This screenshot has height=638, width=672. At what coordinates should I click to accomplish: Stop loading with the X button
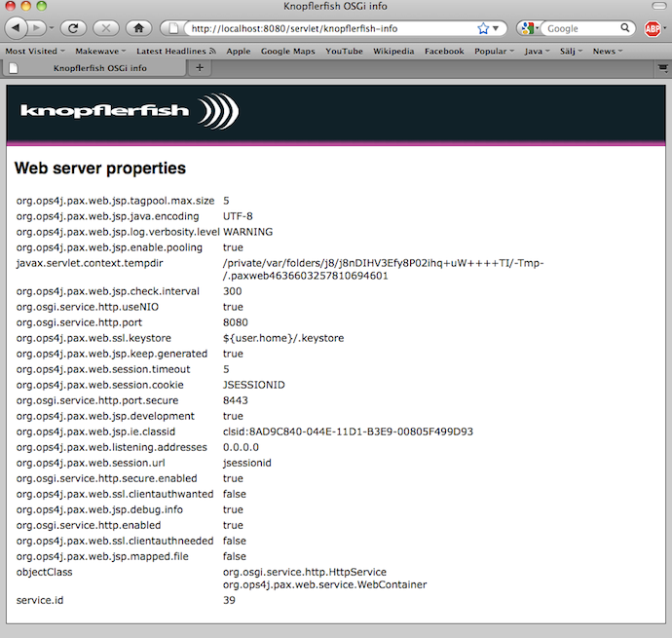(x=106, y=28)
